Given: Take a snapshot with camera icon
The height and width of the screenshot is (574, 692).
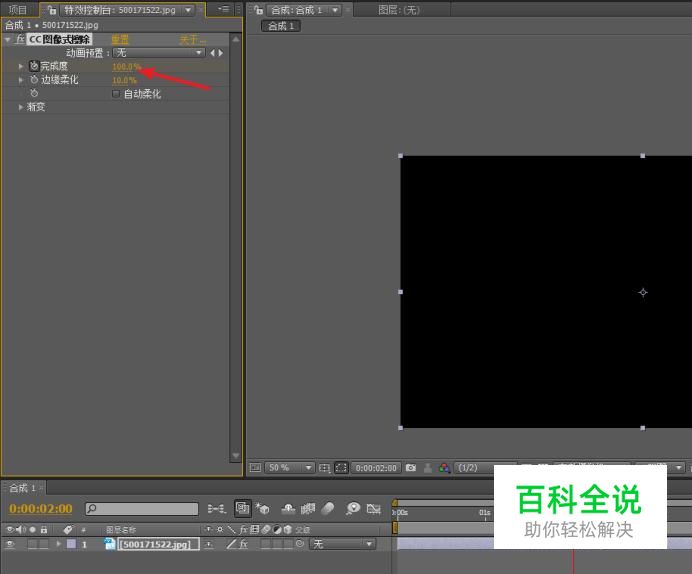Looking at the screenshot, I should coord(411,468).
